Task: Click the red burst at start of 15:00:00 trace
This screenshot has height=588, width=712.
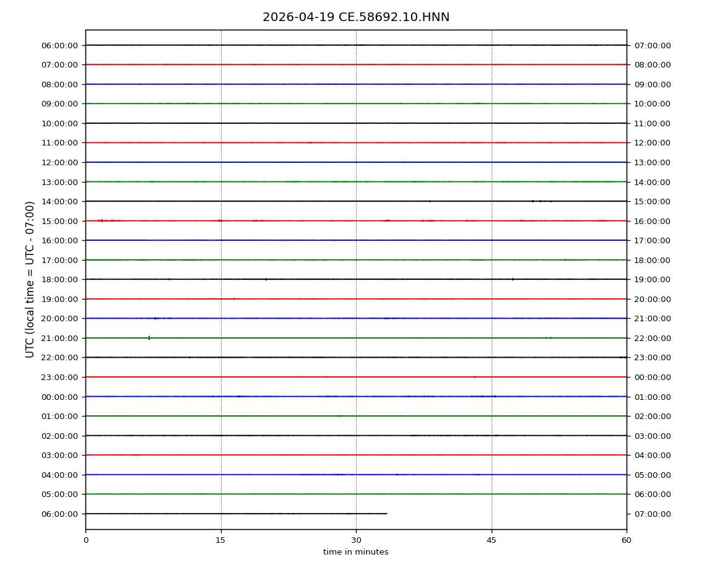Action: (102, 220)
